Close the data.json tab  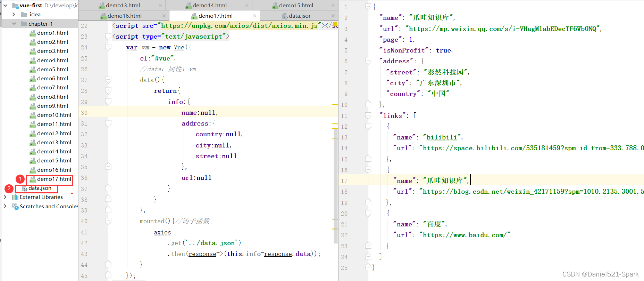pos(333,16)
